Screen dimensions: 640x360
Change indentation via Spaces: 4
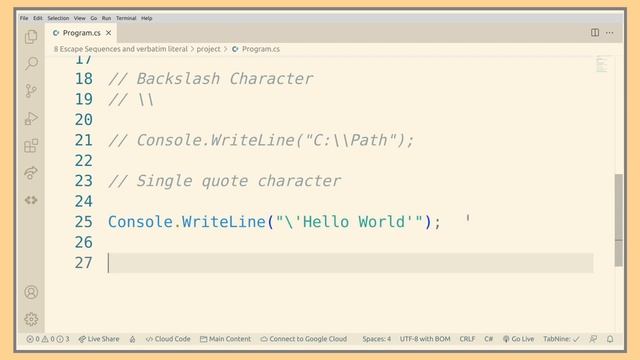(376, 339)
